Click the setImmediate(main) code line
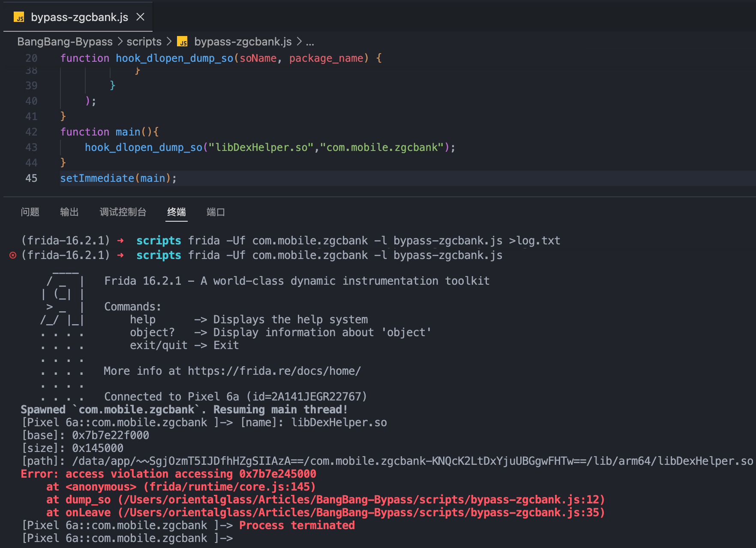This screenshot has width=756, height=548. pyautogui.click(x=118, y=178)
